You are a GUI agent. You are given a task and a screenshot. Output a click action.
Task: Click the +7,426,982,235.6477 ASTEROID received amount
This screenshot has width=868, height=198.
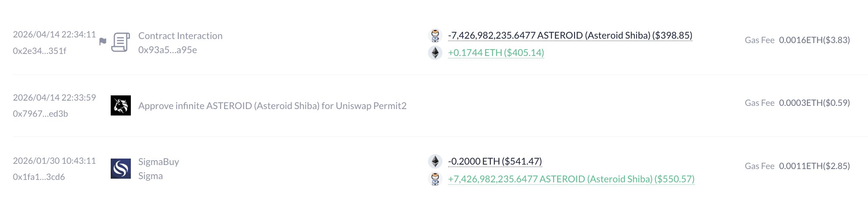pos(571,179)
